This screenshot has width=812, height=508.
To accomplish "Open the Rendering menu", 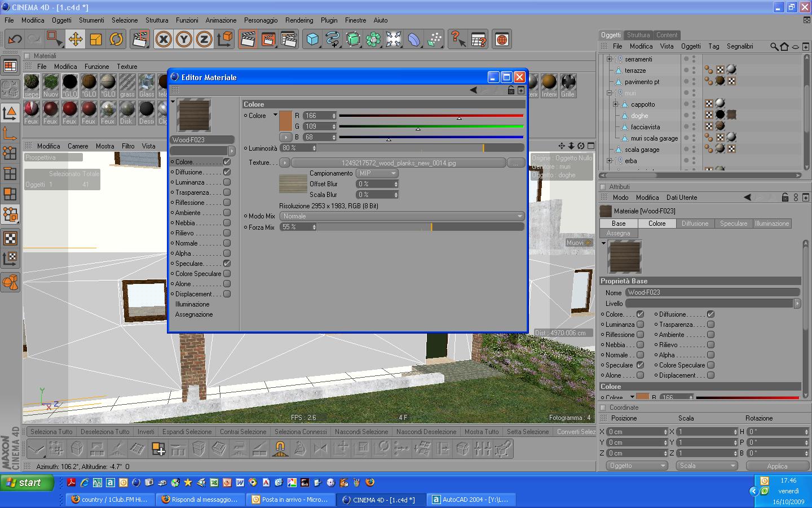I will [299, 20].
